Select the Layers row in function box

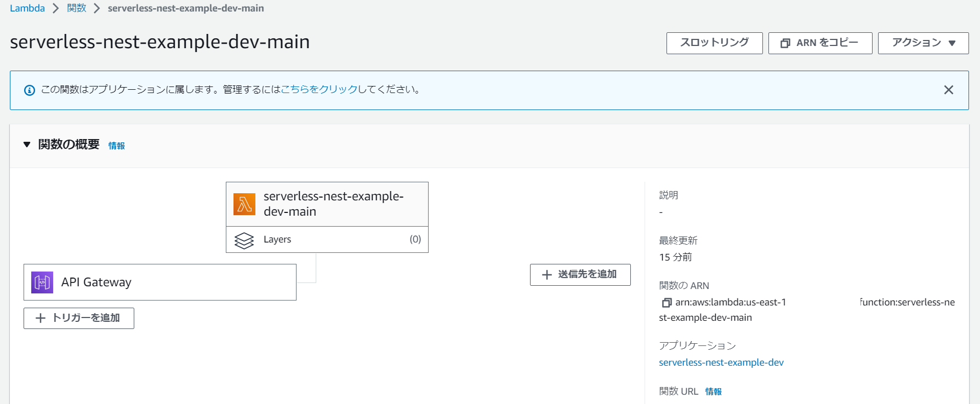click(x=327, y=240)
